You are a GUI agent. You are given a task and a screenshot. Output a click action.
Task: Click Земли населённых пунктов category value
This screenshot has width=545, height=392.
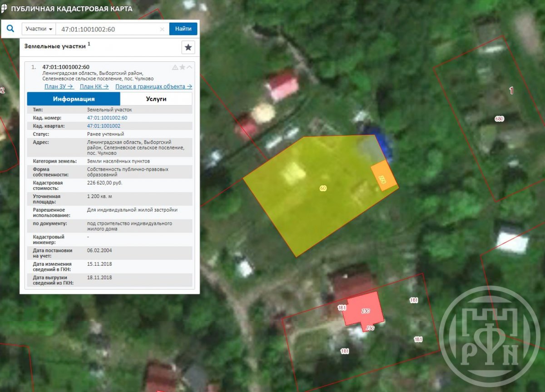[x=118, y=161]
